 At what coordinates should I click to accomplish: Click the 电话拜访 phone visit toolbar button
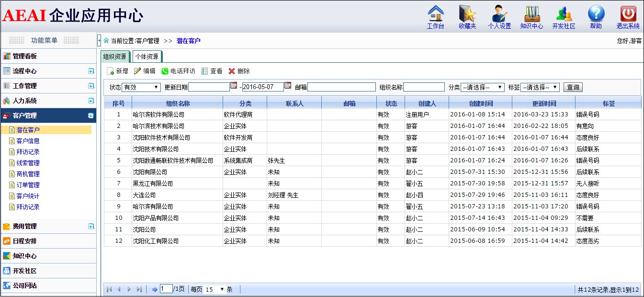point(178,71)
